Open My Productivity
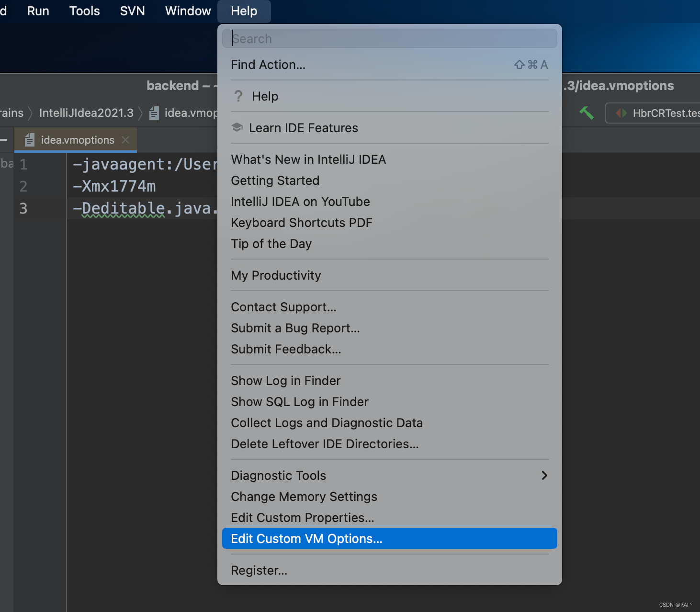This screenshot has height=612, width=700. 390,275
